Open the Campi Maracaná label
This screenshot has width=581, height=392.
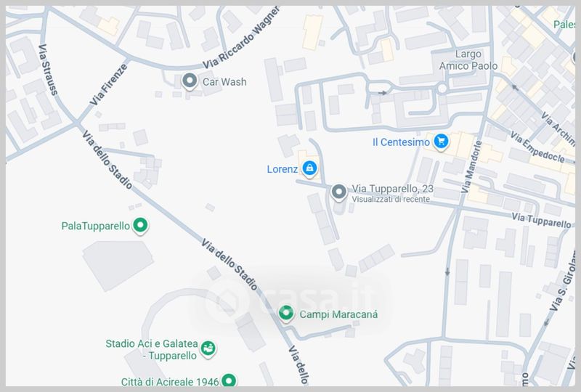point(338,314)
